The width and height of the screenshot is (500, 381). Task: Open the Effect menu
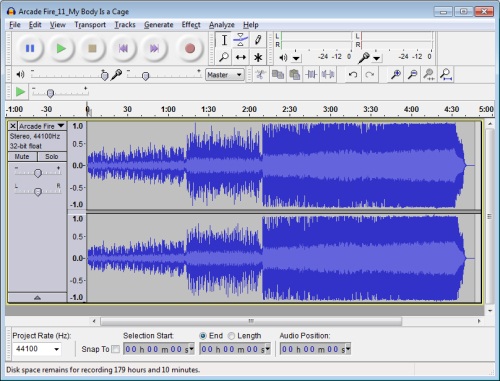191,25
